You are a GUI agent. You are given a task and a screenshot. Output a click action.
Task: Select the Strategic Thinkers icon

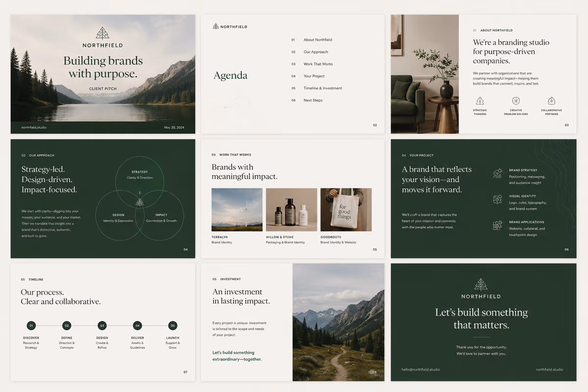(x=480, y=100)
